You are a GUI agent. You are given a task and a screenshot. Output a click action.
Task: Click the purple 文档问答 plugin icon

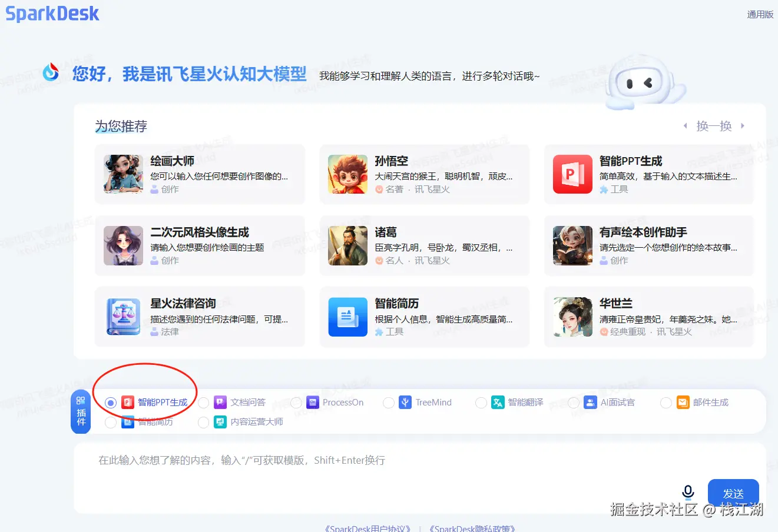click(220, 403)
